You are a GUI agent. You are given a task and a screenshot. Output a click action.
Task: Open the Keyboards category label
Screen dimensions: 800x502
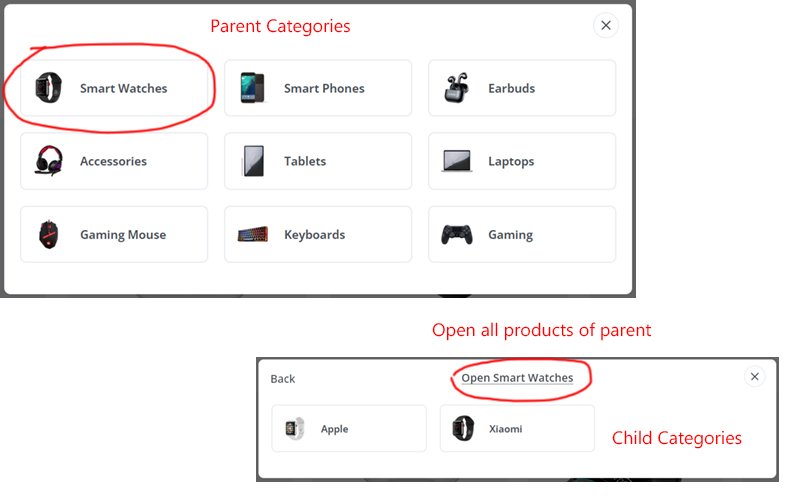tap(314, 235)
